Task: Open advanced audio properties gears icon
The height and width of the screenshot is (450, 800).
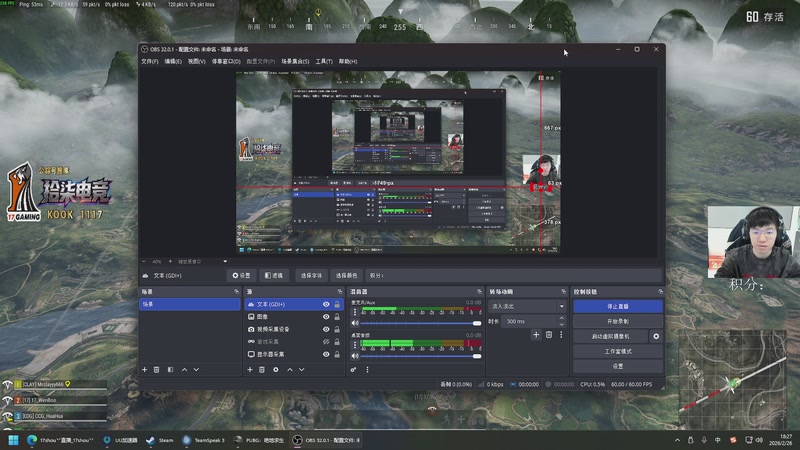Action: tap(353, 369)
